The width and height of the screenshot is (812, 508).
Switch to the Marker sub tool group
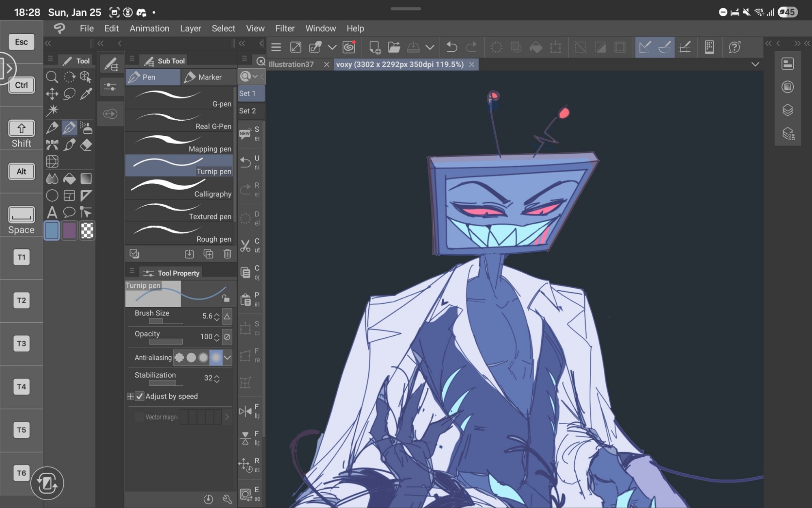point(208,77)
